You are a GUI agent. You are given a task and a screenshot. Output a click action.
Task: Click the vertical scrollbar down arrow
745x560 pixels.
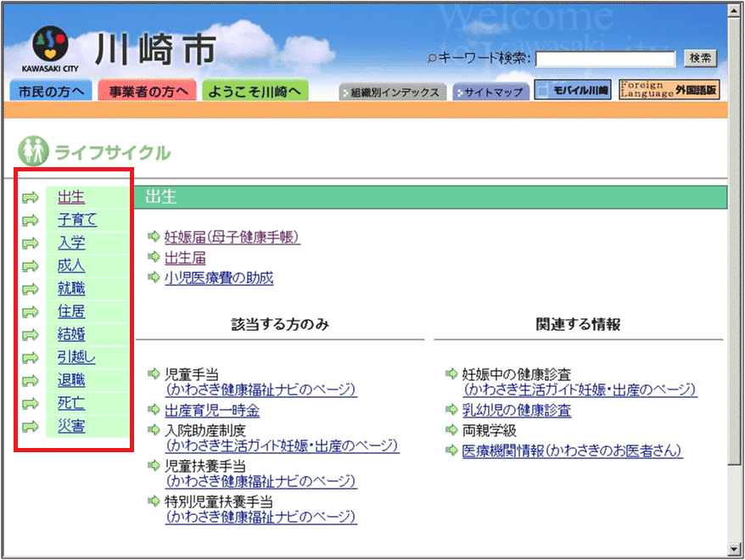click(x=736, y=548)
